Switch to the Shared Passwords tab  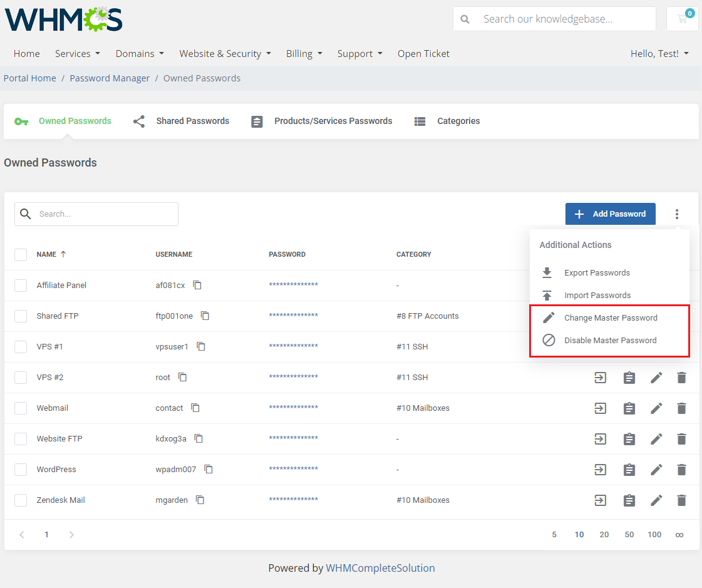click(182, 121)
